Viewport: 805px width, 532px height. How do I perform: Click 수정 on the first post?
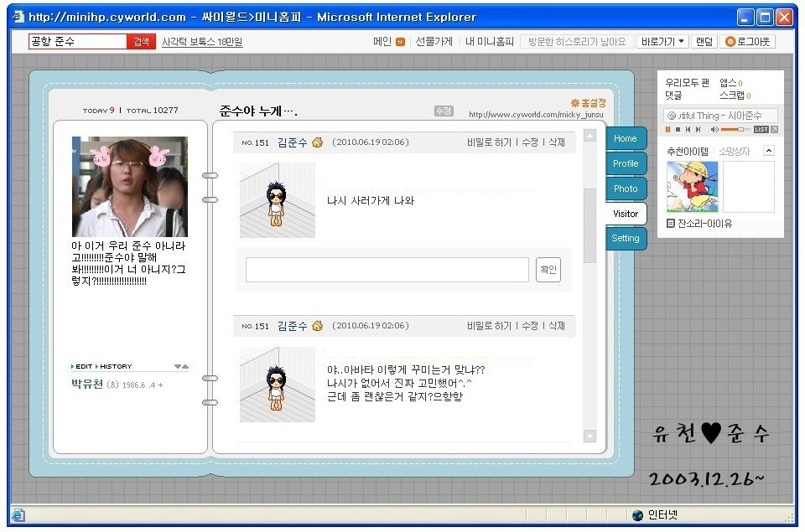coord(530,142)
